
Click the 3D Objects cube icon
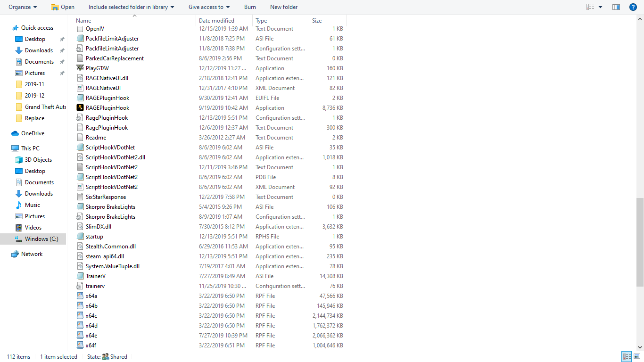[19, 160]
